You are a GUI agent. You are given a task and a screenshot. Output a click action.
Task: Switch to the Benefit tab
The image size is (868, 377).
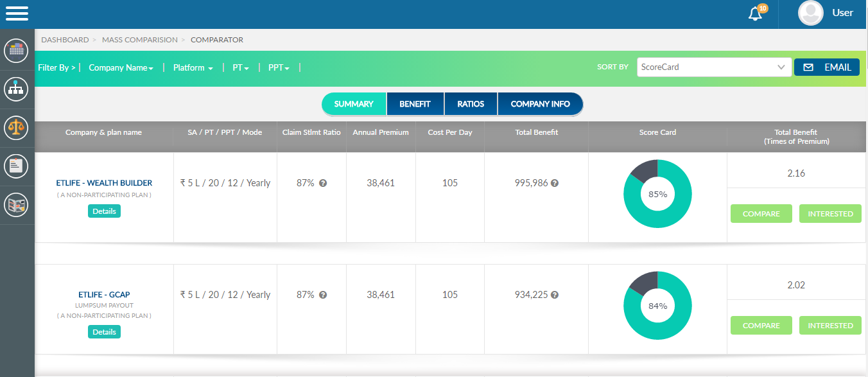[415, 104]
